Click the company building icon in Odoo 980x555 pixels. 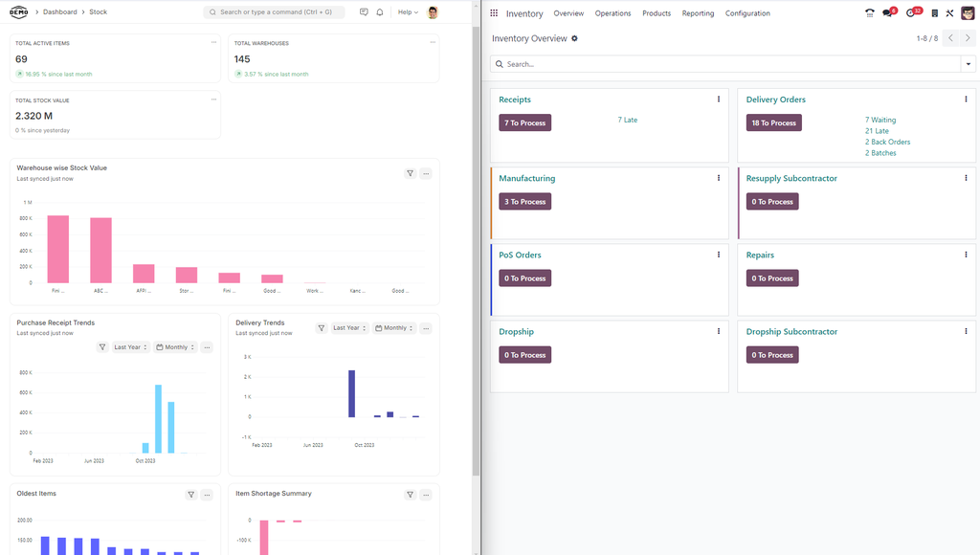(934, 13)
